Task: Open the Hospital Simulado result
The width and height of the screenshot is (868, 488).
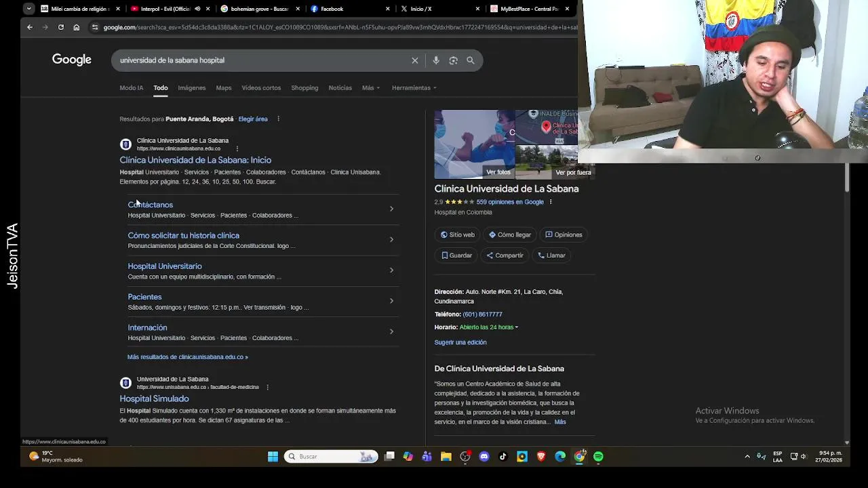Action: click(155, 399)
